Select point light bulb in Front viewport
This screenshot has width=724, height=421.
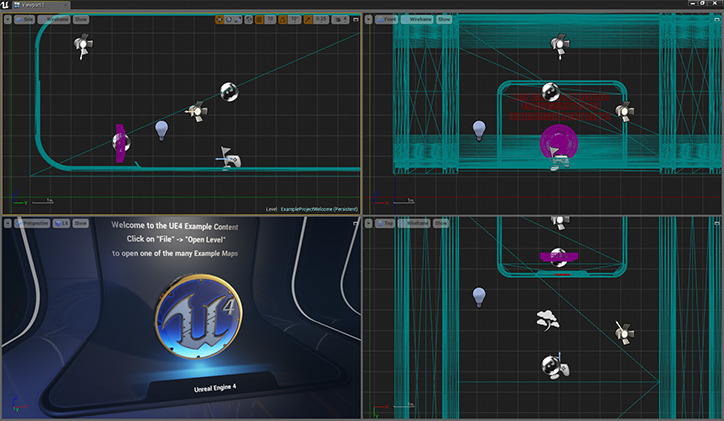tap(479, 131)
